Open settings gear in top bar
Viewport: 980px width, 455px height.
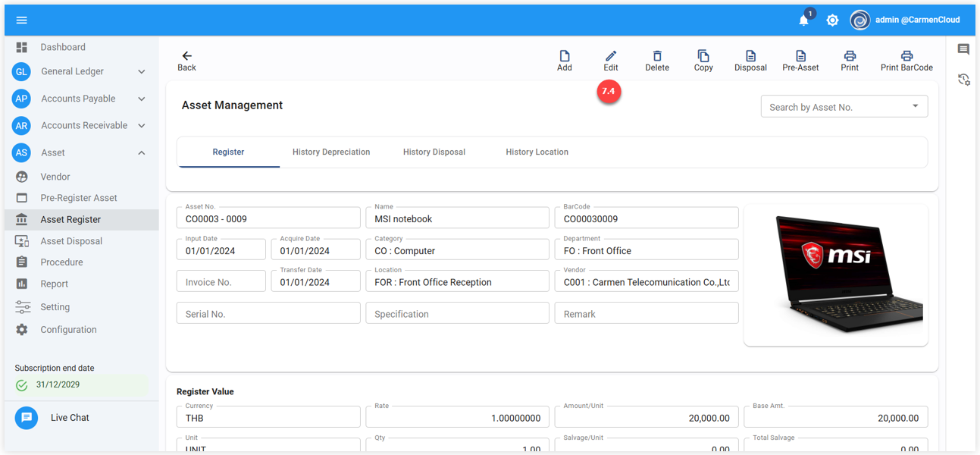(x=832, y=20)
